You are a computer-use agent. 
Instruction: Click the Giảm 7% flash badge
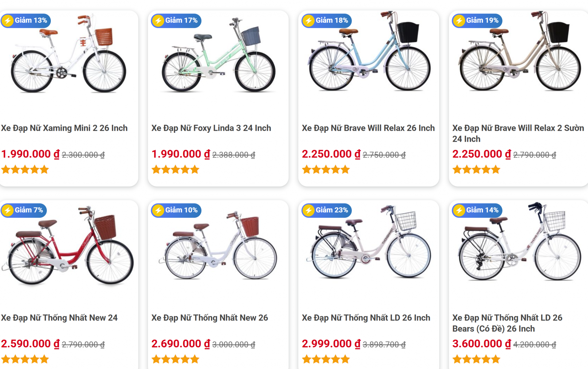coord(24,210)
